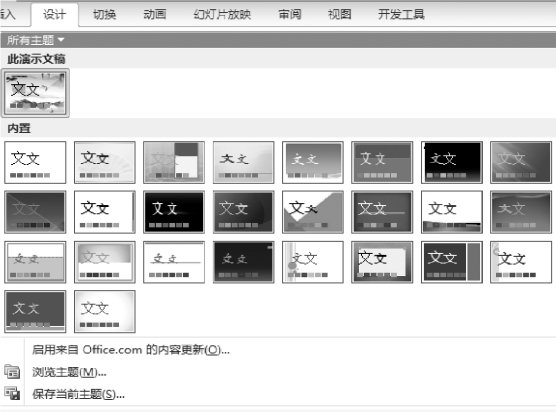
Task: Choose the black background theme in first row
Action: (x=452, y=162)
